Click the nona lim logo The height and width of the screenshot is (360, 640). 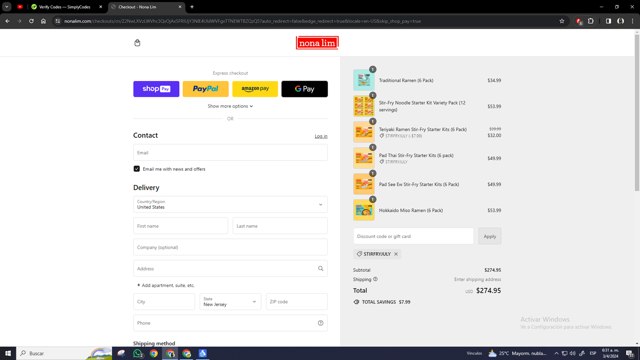(317, 43)
